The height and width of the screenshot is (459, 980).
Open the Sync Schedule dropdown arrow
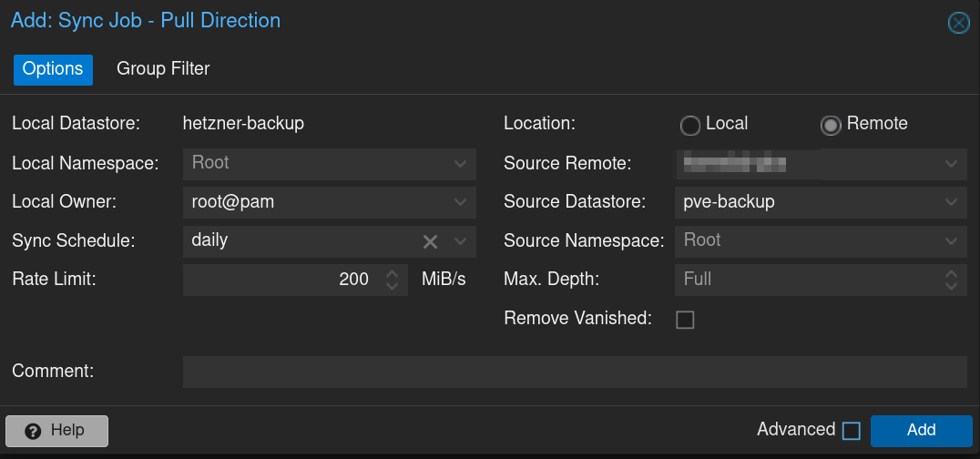click(x=460, y=241)
